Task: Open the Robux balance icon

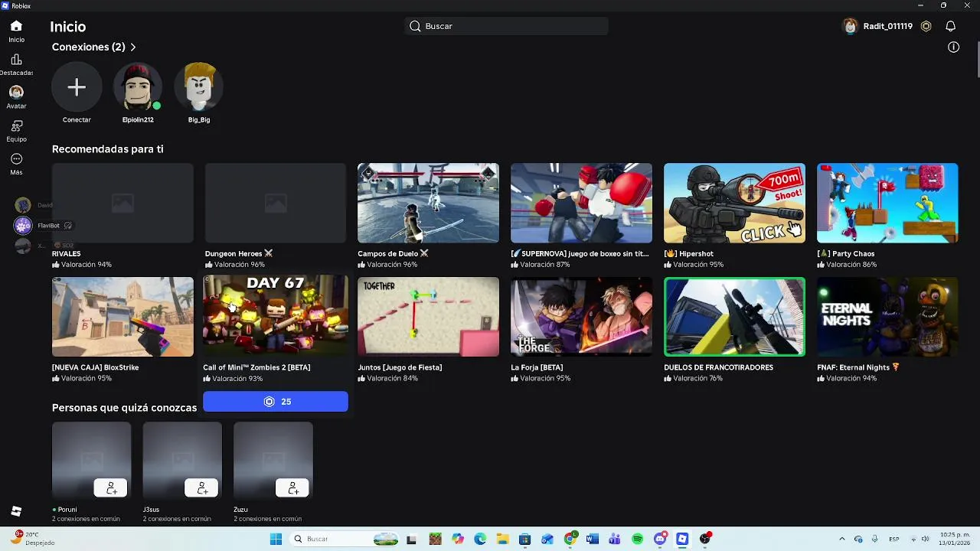Action: click(x=926, y=26)
